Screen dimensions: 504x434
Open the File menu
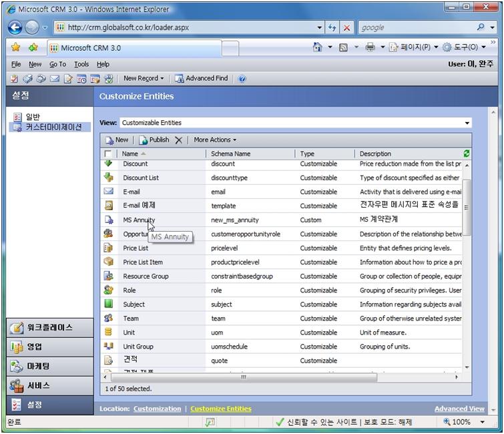coord(16,64)
